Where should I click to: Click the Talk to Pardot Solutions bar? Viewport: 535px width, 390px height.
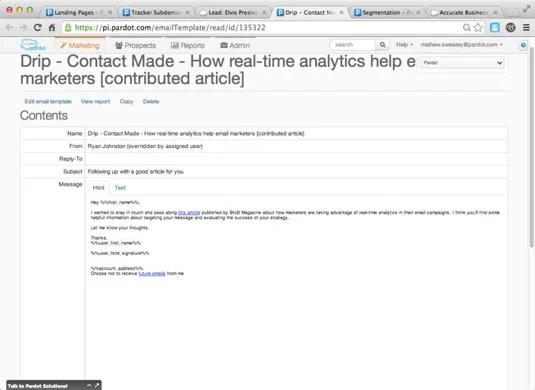tap(54, 386)
